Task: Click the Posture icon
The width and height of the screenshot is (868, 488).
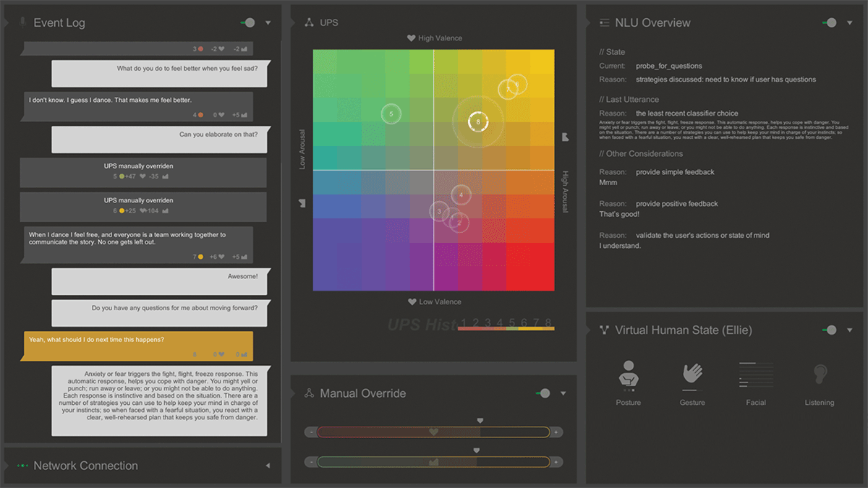Action: click(628, 375)
